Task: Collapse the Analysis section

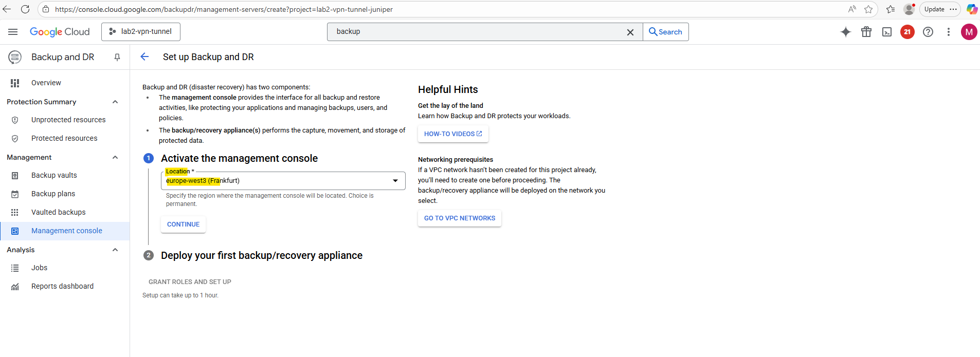Action: (115, 250)
